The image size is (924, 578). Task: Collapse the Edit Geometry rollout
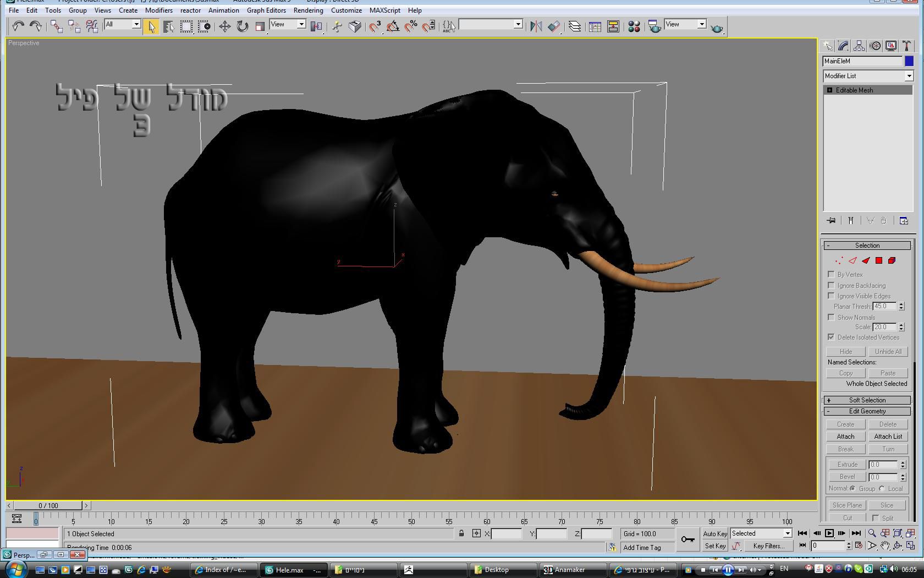867,411
